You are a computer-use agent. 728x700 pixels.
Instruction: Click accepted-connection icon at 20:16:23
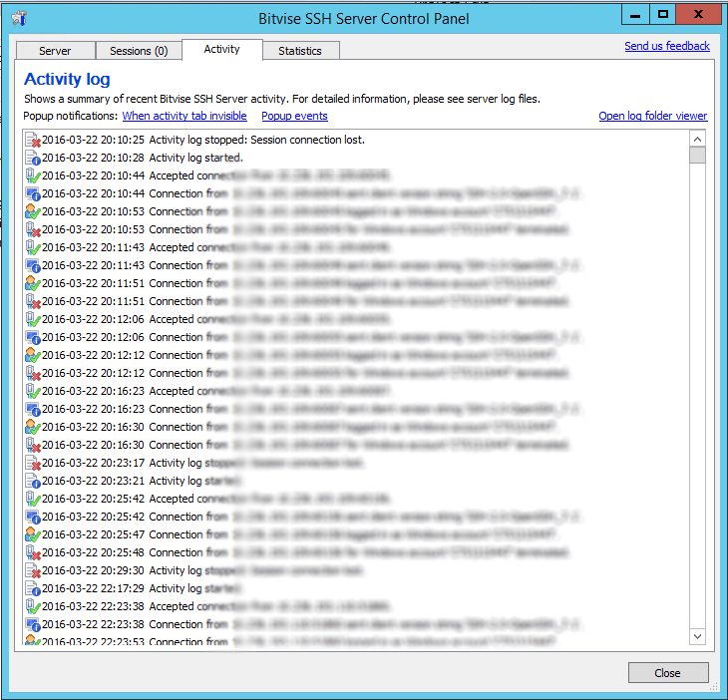pyautogui.click(x=33, y=391)
